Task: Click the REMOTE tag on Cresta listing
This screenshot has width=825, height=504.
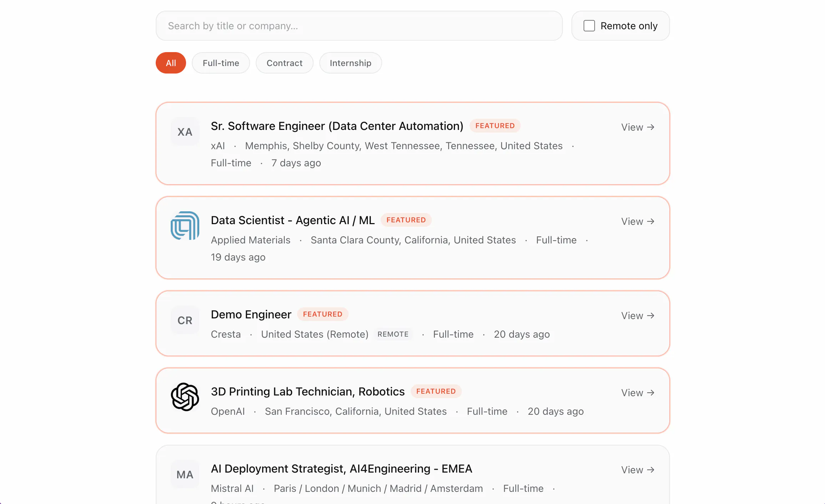Action: (x=393, y=334)
